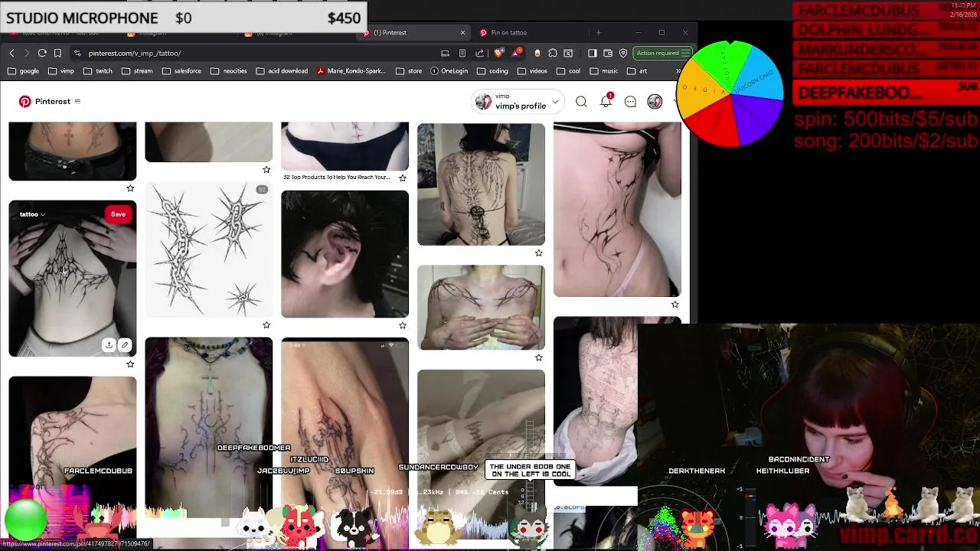Open the 'salesforce' bookmark folder
The height and width of the screenshot is (551, 980).
pos(181,70)
